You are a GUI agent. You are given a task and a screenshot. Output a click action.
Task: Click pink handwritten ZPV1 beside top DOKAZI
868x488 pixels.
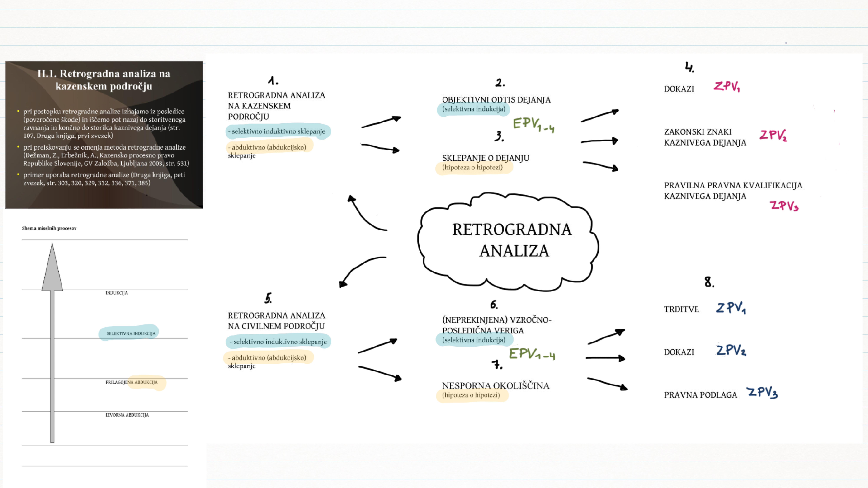pos(727,86)
